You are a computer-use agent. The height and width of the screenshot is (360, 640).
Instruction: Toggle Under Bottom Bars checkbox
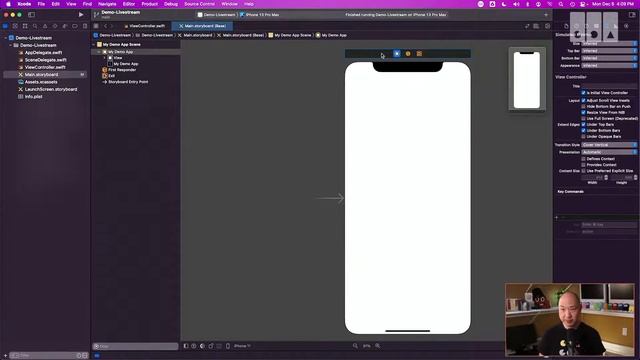(583, 131)
